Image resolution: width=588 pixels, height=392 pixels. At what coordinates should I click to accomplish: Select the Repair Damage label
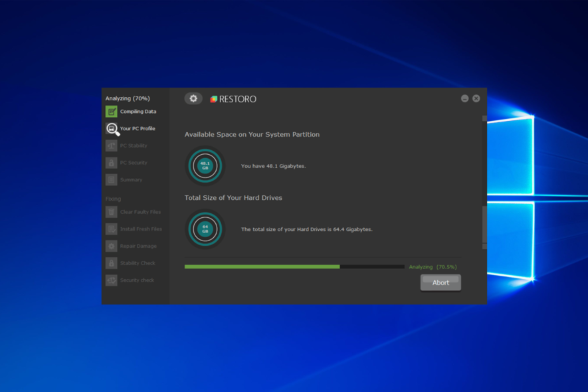coord(138,246)
